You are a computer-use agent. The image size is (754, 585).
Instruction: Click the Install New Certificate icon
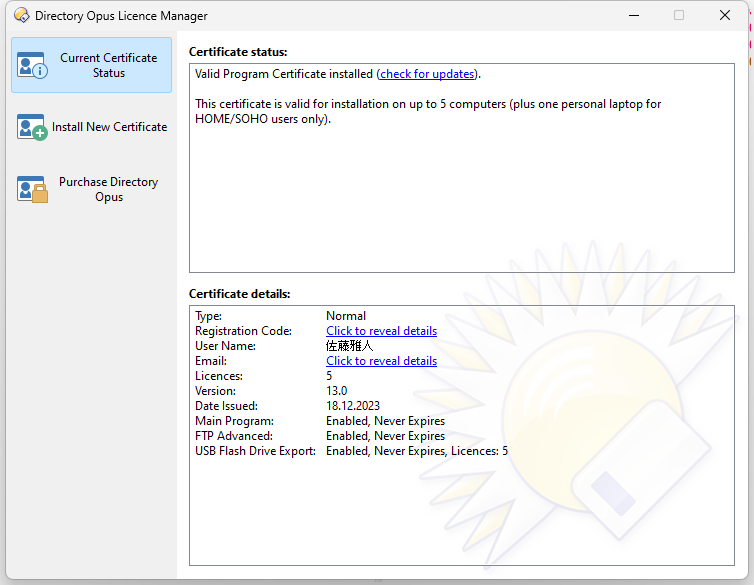(32, 127)
